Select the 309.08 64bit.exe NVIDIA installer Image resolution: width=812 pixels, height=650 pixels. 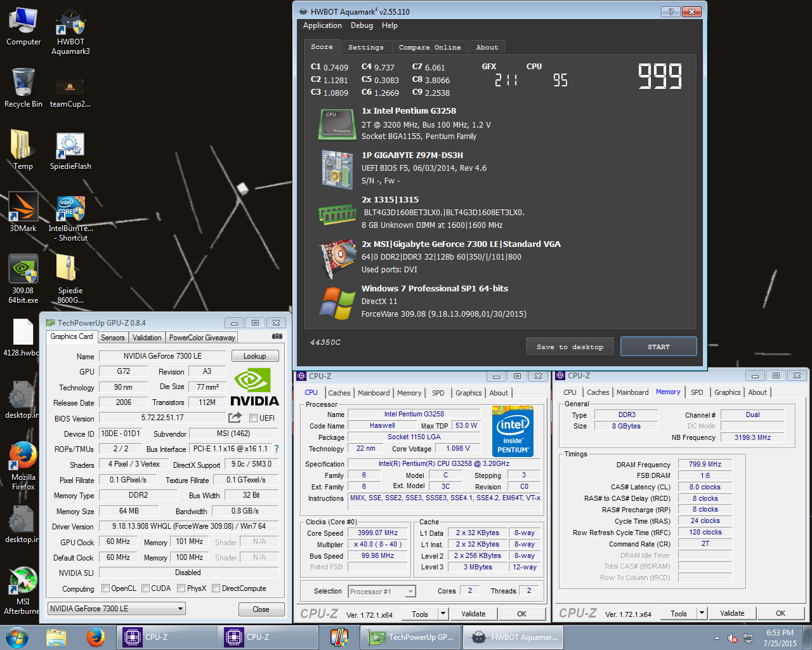click(23, 279)
